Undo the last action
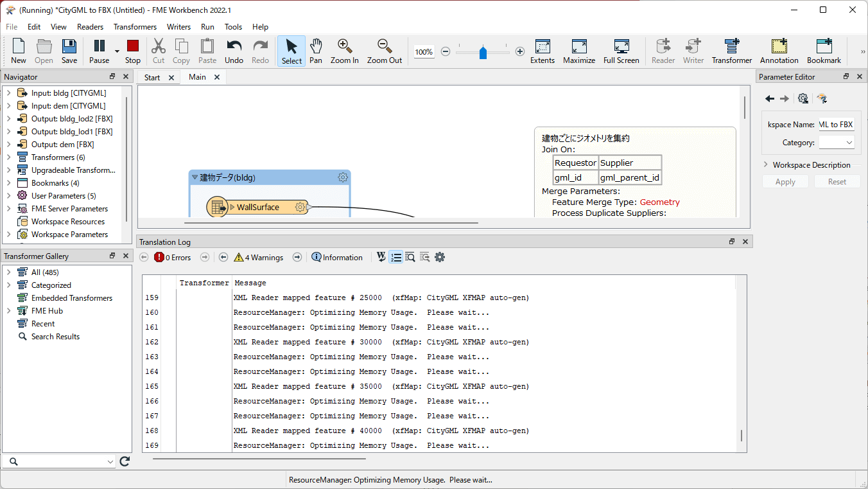Screen dimensions: 868x489 (234, 51)
